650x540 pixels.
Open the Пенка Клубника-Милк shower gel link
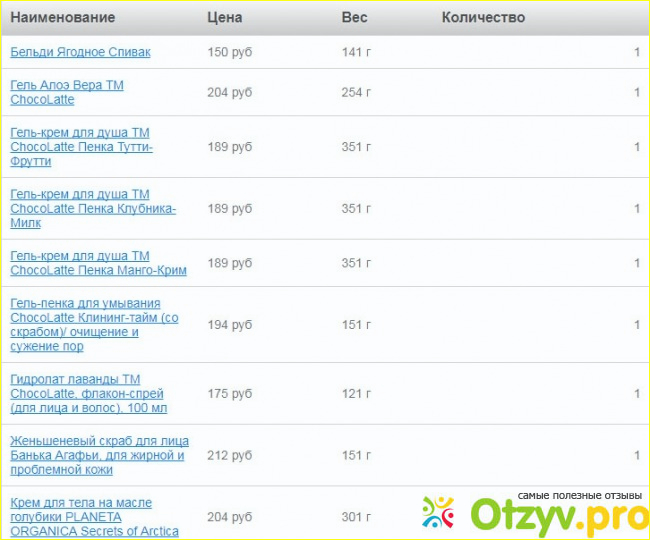click(92, 209)
